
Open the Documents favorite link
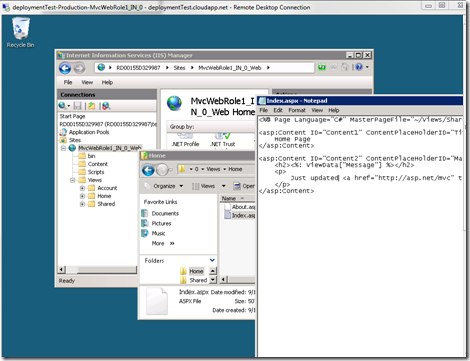coord(165,213)
